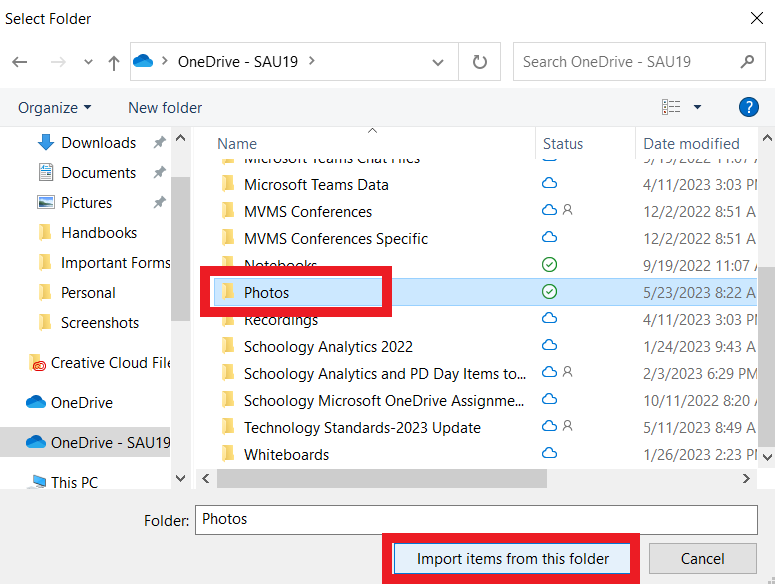
Task: Select Schoology Analytics and PD Day Items folder
Action: 385,374
